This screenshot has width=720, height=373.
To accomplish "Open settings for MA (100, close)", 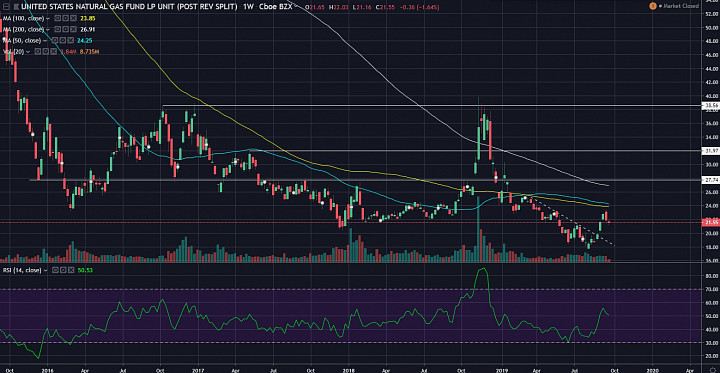I will (65, 18).
